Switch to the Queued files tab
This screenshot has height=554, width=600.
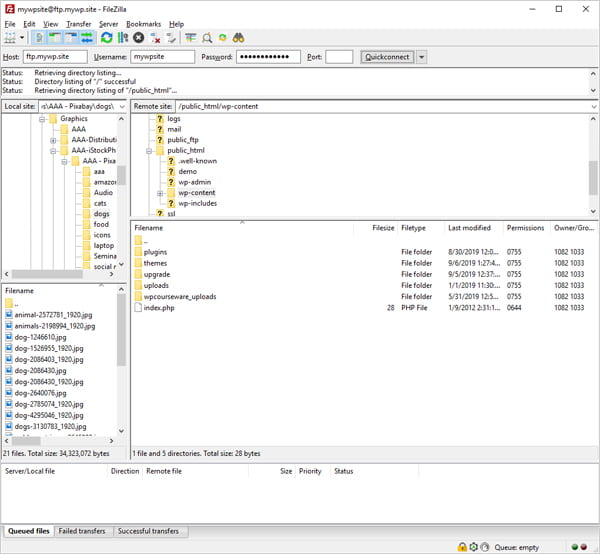[29, 531]
